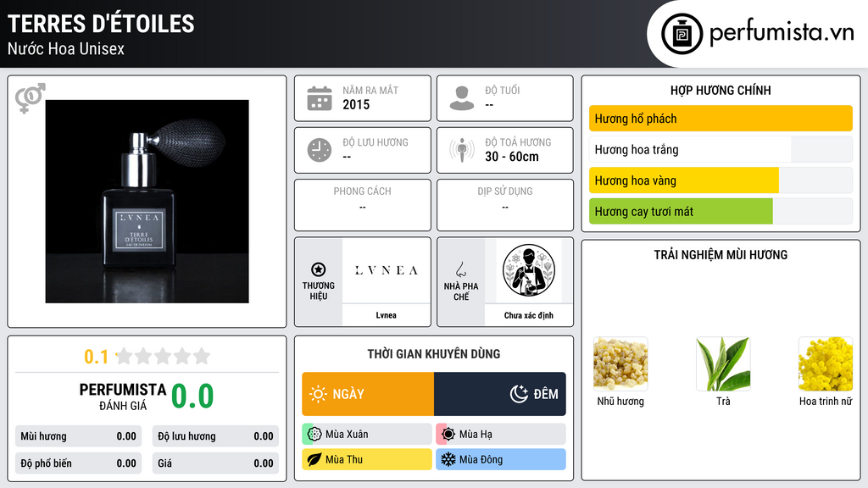This screenshot has width=868, height=488.
Task: Click the perfumista.vn bottle logo icon
Action: (x=682, y=34)
